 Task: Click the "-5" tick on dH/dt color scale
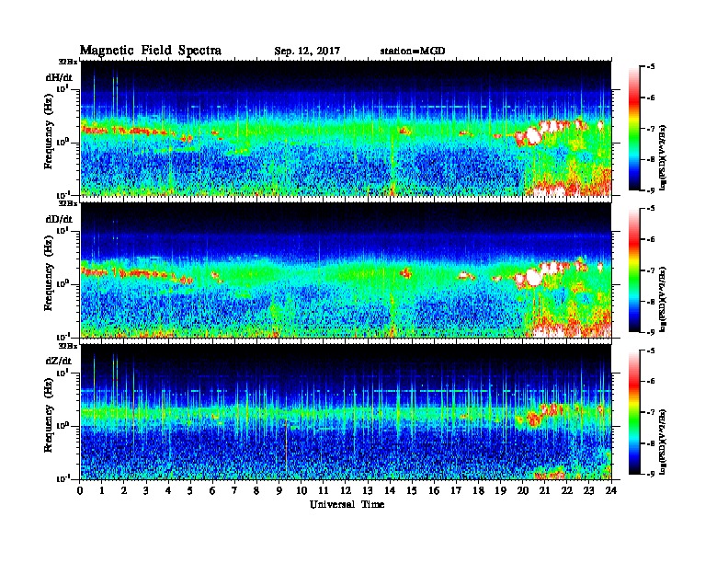point(650,67)
